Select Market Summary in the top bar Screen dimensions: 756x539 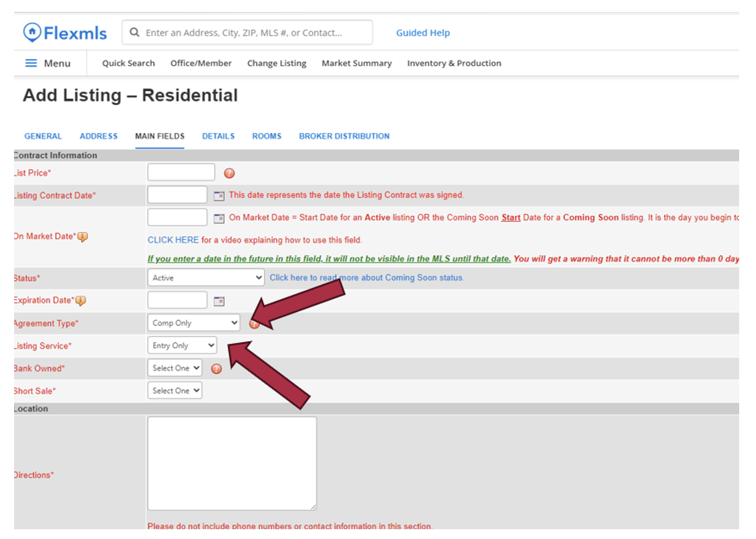click(x=356, y=63)
